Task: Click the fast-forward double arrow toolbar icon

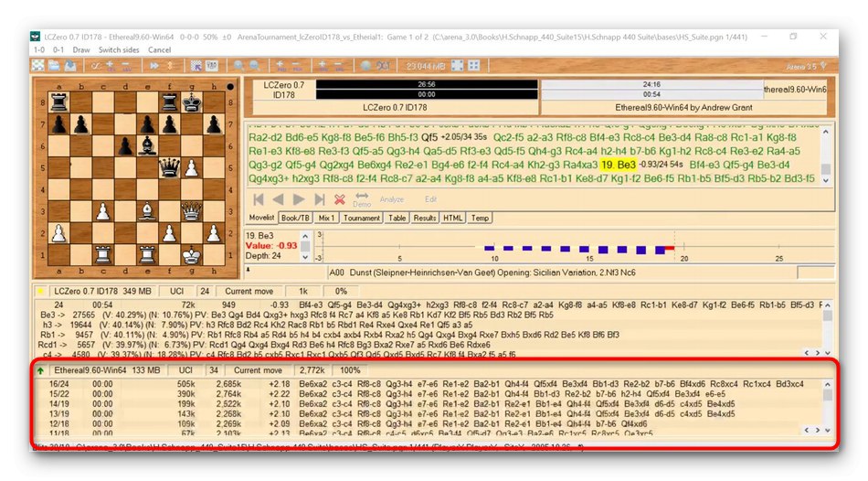Action: (x=153, y=66)
